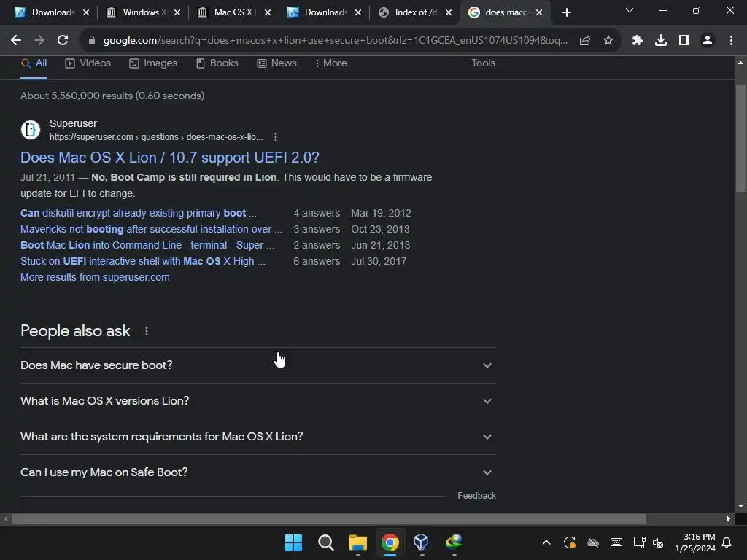Open the More search filters menu
Viewport: 747px width, 560px height.
point(331,63)
